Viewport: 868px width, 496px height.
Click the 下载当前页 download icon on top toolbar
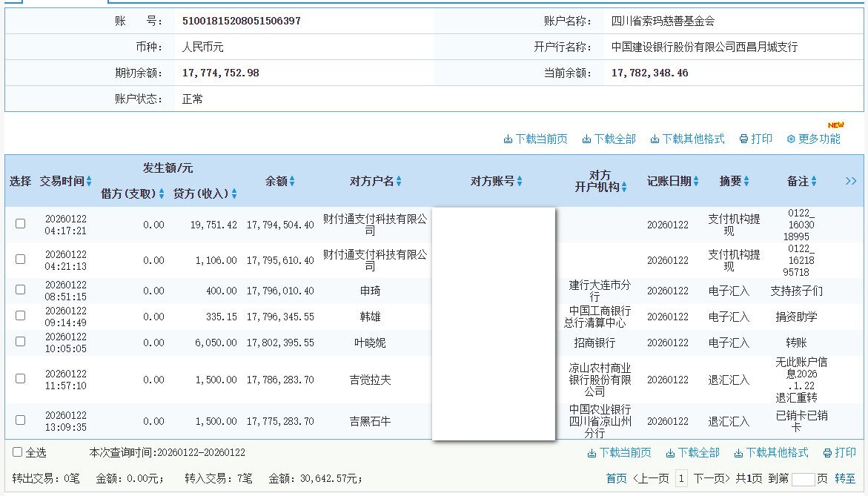(x=508, y=138)
